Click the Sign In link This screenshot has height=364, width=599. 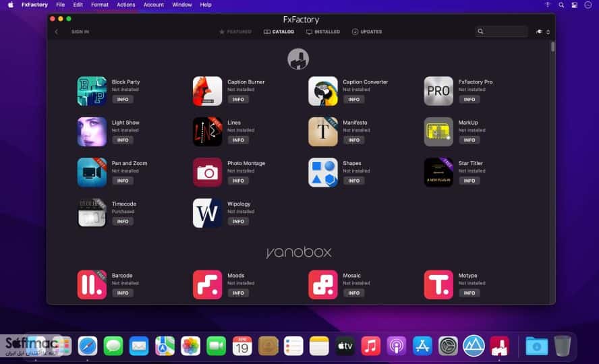[x=80, y=32]
